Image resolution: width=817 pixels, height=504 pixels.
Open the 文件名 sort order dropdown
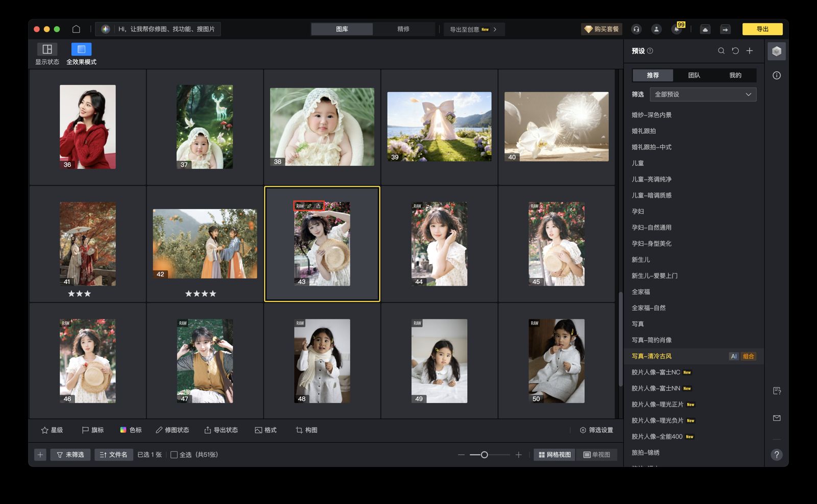coord(113,455)
